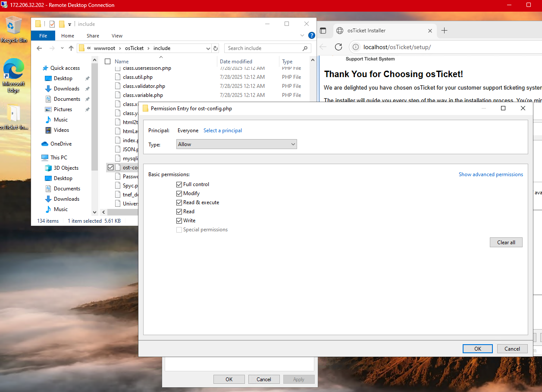Screen dimensions: 542x392
Task: Open Pictures in the navigation pane
Action: tap(63, 109)
